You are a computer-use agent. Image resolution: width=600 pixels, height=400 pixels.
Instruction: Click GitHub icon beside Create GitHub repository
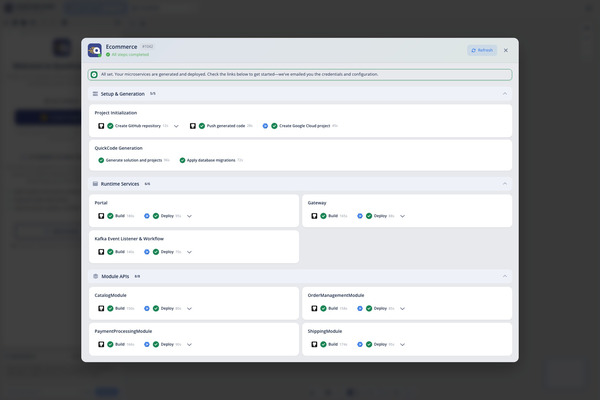(x=101, y=126)
